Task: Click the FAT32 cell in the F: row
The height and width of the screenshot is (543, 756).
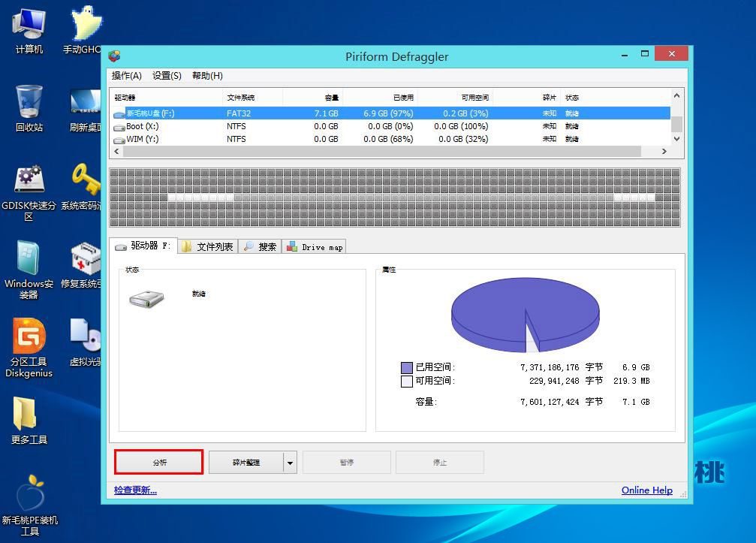Action: coord(239,114)
